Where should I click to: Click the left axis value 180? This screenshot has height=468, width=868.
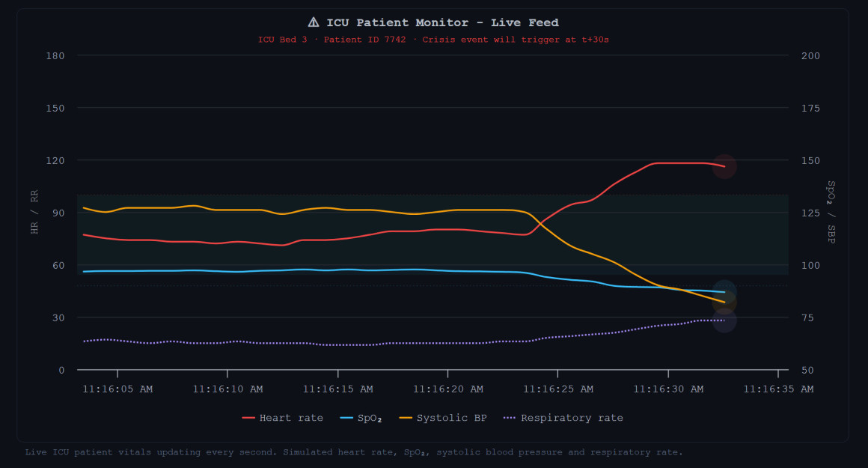(55, 55)
